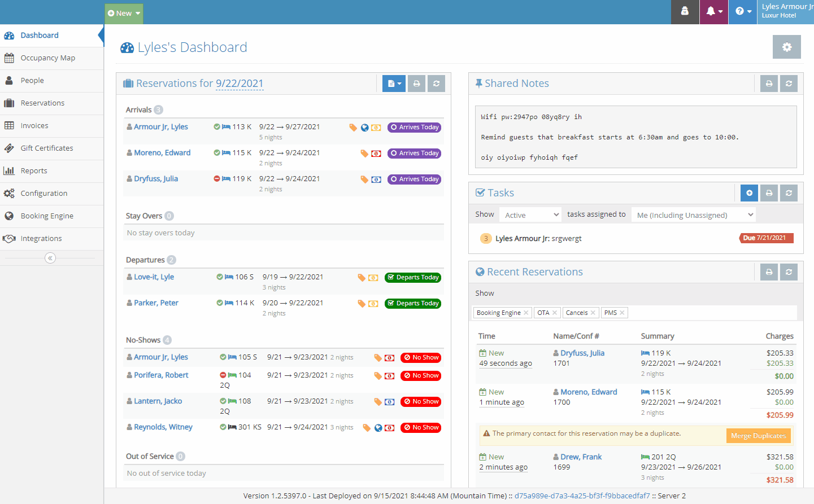
Task: Click in the Shared Notes text area
Action: click(635, 137)
